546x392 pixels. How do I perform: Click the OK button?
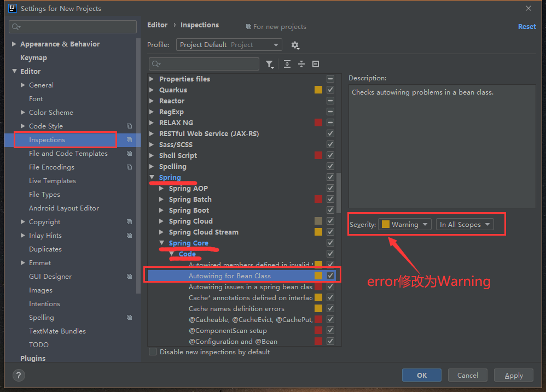[x=422, y=375]
